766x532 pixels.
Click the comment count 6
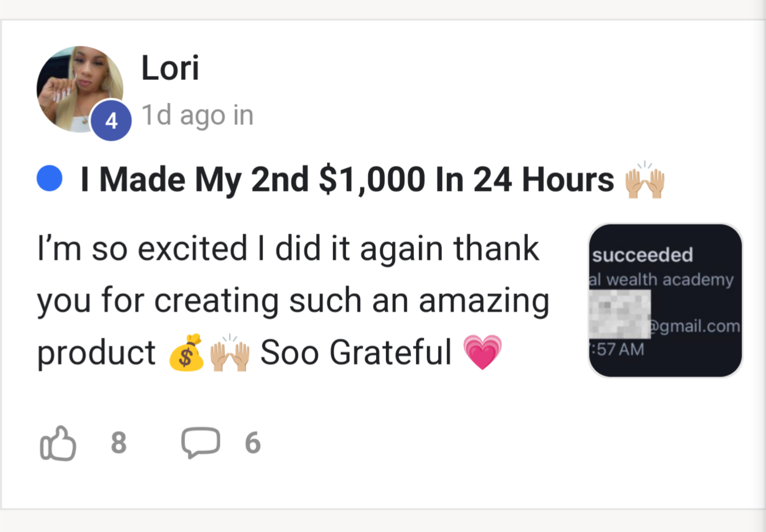click(x=253, y=443)
